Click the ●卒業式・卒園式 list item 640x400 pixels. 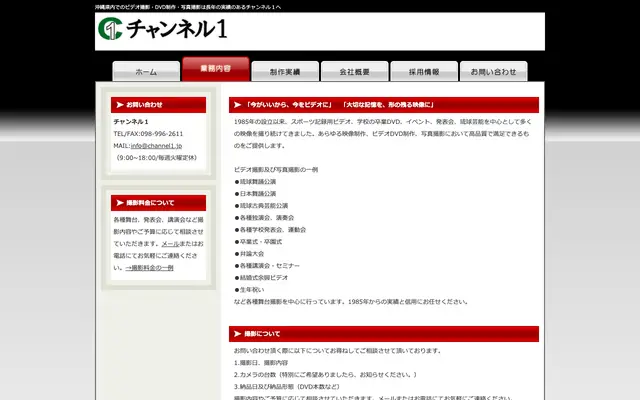tap(258, 242)
